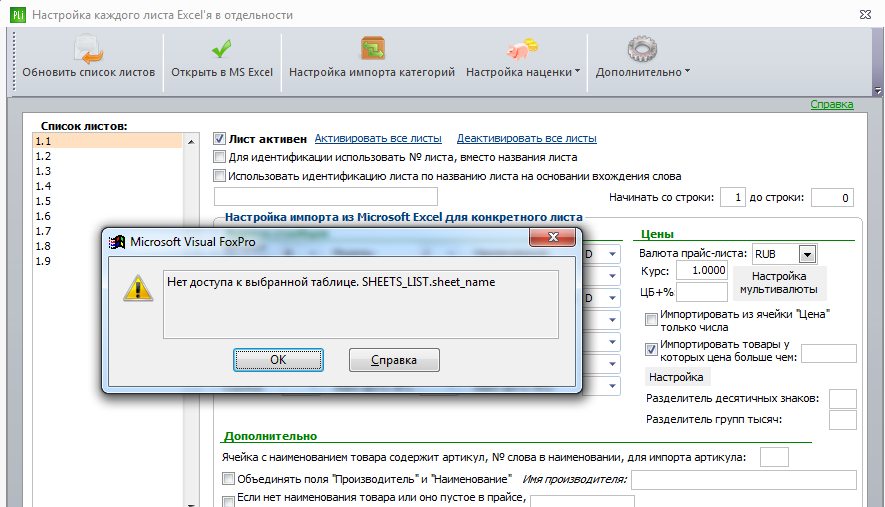Click the decimal separator input field
Screen dimensions: 885x507
(x=843, y=399)
